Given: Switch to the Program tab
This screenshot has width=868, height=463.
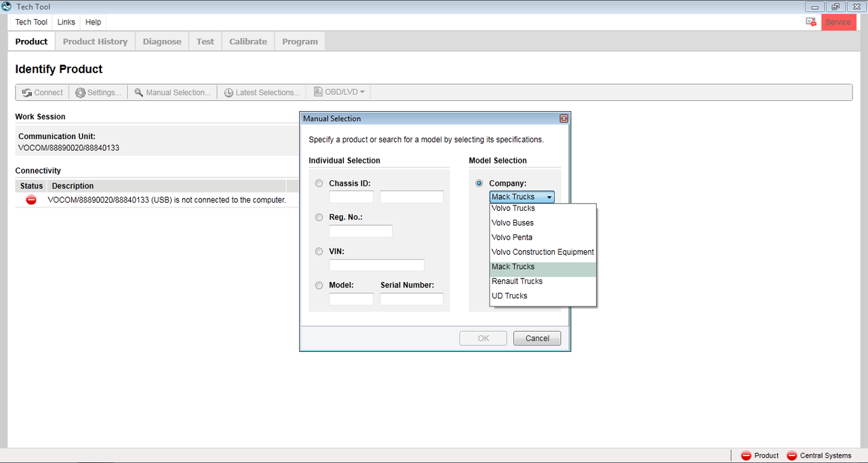Looking at the screenshot, I should click(300, 41).
